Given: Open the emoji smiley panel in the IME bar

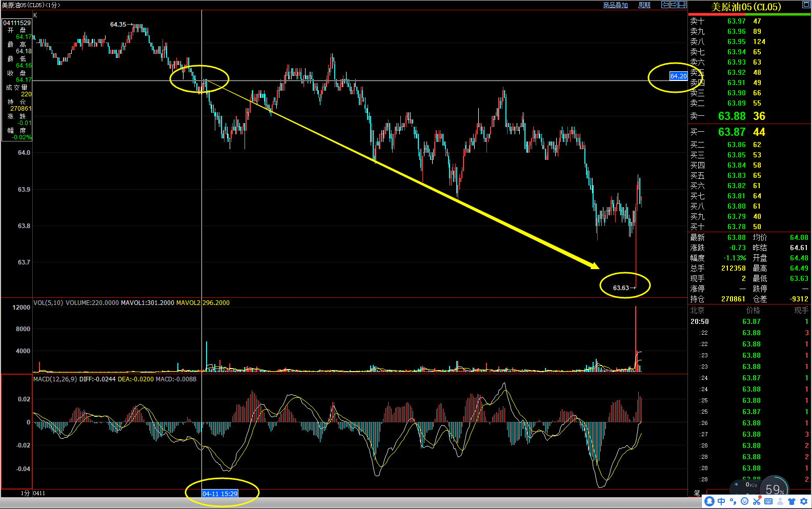Looking at the screenshot, I should [745, 501].
